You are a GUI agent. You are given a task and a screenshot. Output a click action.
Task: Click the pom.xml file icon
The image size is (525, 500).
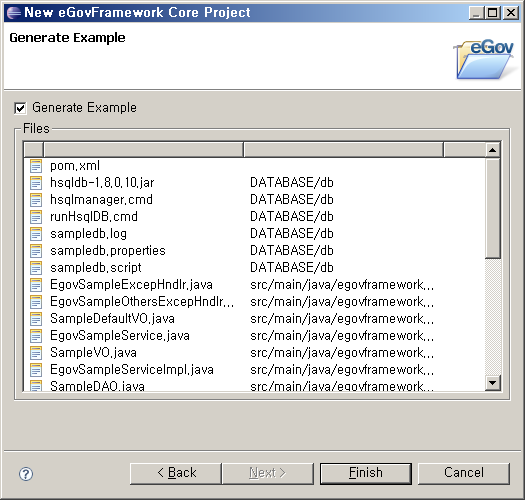pos(36,166)
